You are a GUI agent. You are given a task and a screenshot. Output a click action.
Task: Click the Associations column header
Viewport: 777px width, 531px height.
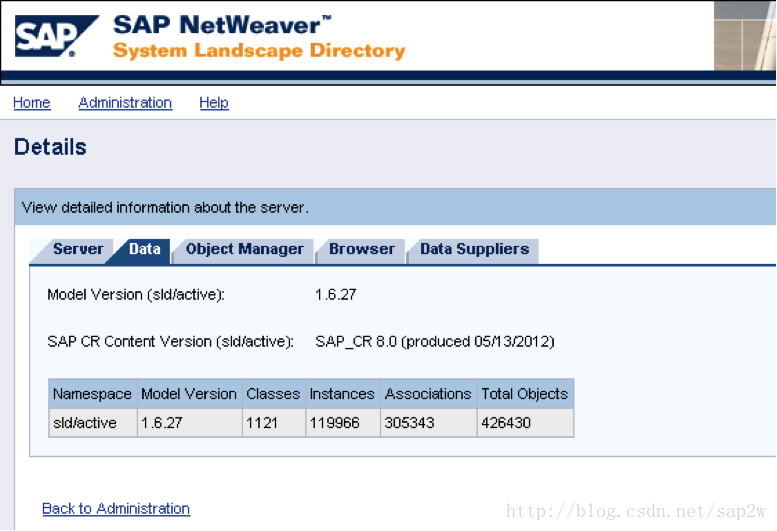429,394
